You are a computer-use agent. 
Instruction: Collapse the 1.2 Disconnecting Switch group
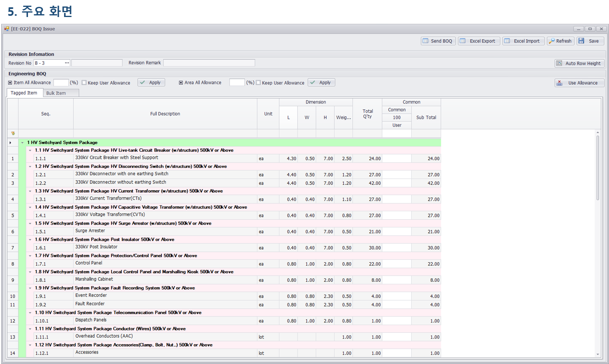click(30, 167)
